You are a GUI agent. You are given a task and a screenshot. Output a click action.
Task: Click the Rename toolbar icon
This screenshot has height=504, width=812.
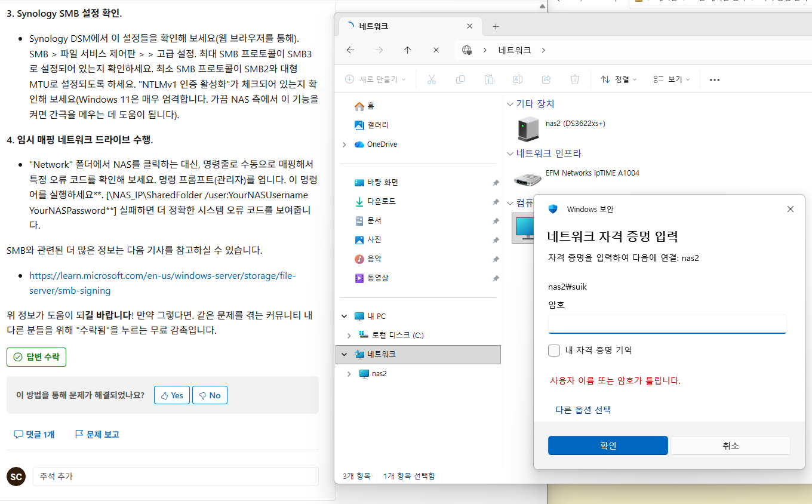[x=518, y=79]
